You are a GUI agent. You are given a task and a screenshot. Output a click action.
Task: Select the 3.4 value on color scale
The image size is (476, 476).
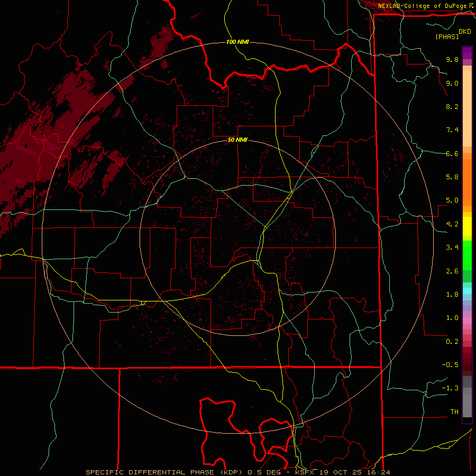(x=452, y=248)
